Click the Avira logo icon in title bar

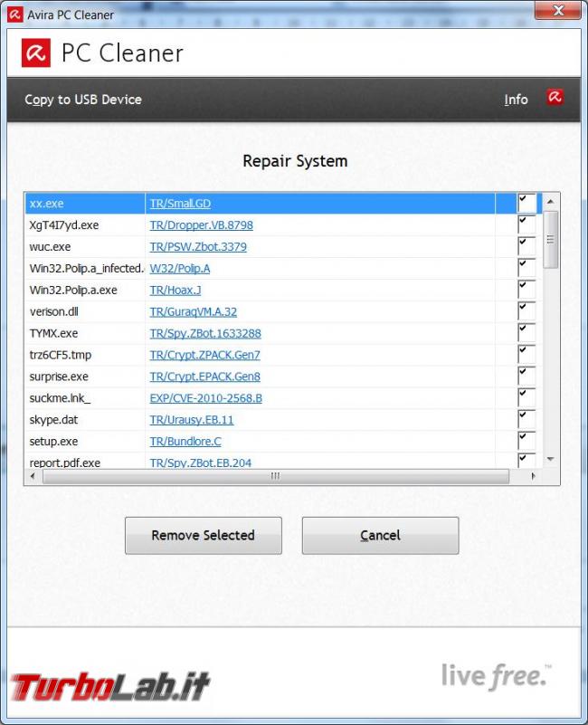tap(14, 14)
